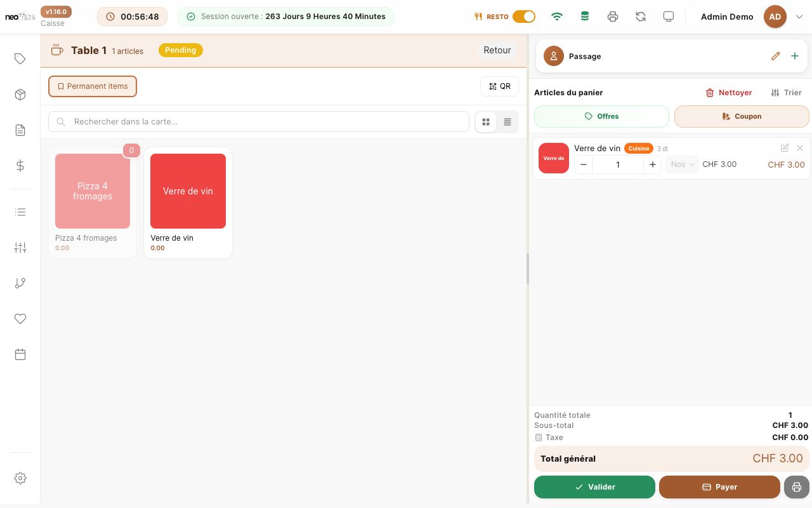Screen dimensions: 812x508
Task: Switch to list view
Action: [507, 122]
